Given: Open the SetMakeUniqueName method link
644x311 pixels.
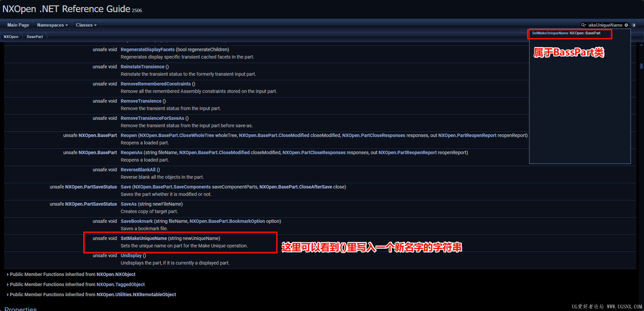Looking at the screenshot, I should tap(144, 238).
